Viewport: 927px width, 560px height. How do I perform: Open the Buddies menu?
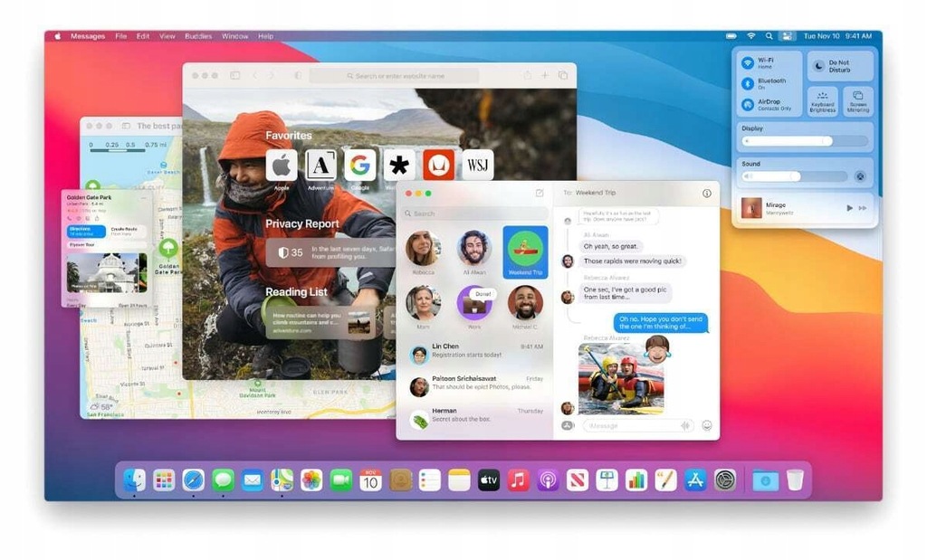[x=198, y=36]
